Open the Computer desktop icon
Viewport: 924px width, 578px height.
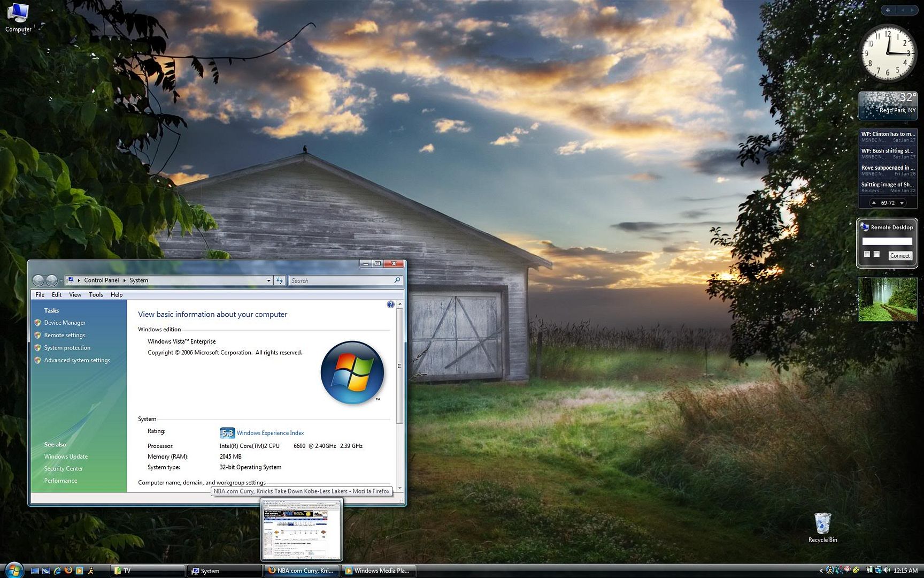[18, 17]
